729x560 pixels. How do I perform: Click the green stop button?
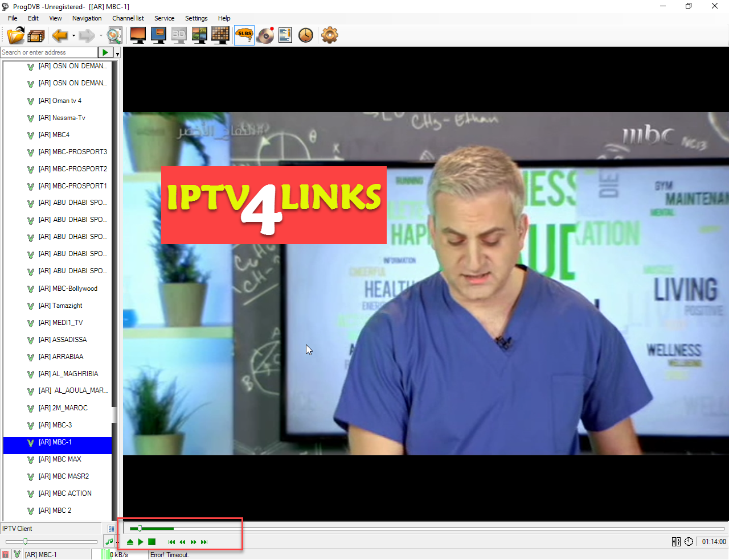pyautogui.click(x=151, y=542)
